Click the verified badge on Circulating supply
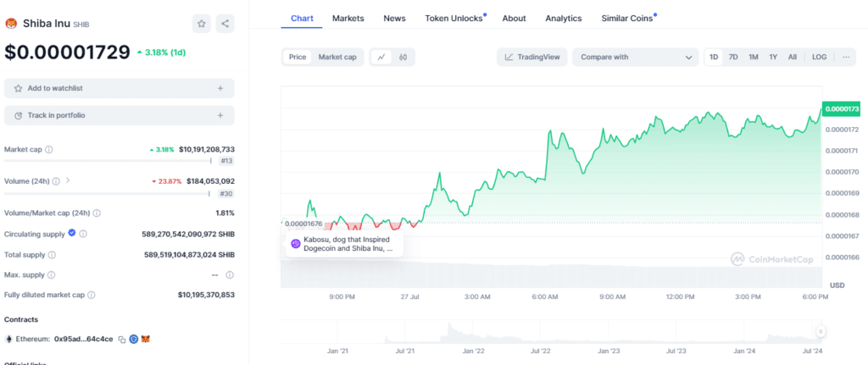Viewport: 868px width, 365px height. point(71,234)
